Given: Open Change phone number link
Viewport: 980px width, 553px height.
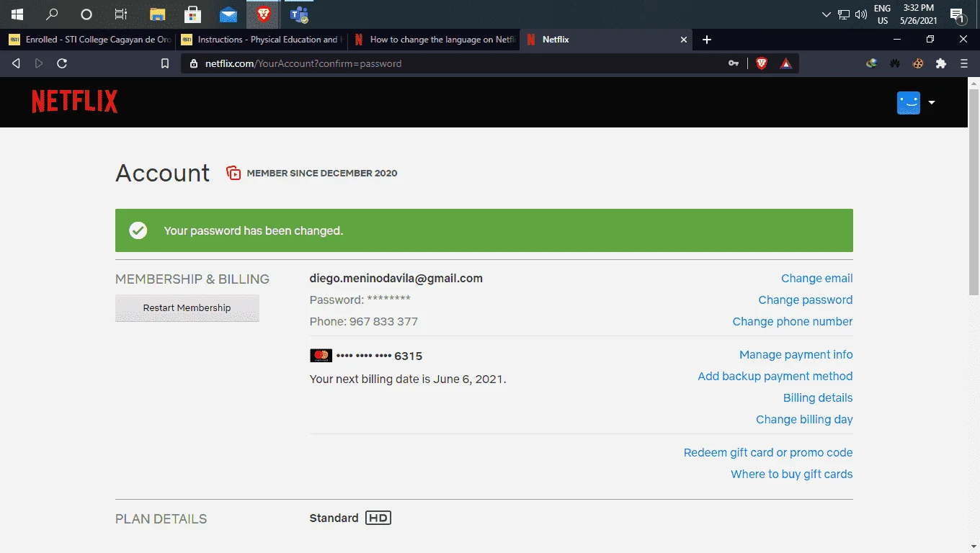Looking at the screenshot, I should click(x=793, y=322).
